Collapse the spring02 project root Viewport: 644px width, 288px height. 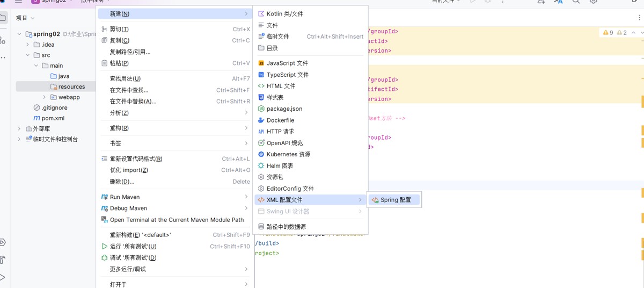(19, 34)
